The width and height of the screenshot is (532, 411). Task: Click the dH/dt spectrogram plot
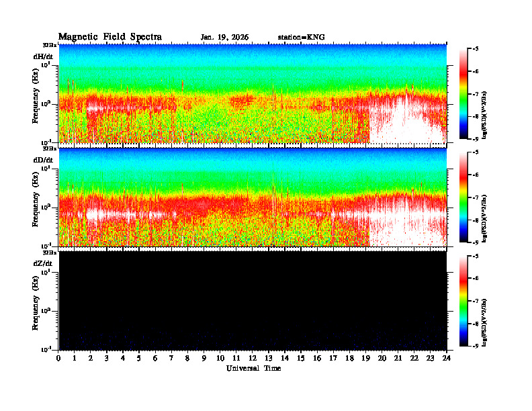point(253,93)
